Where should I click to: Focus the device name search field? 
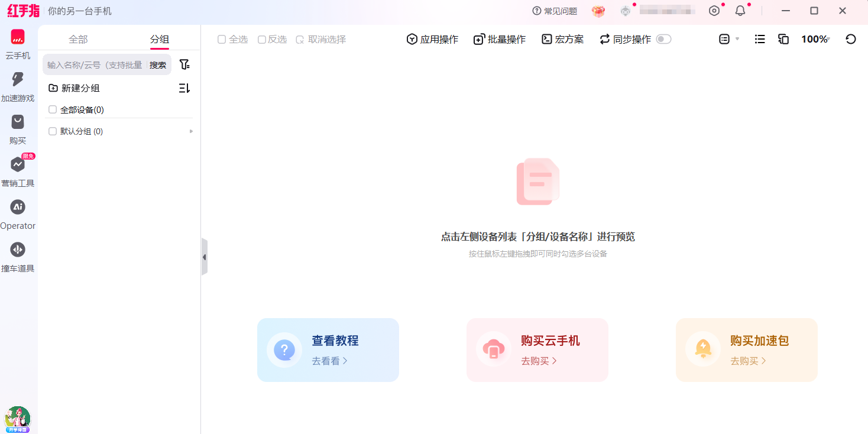pos(95,64)
